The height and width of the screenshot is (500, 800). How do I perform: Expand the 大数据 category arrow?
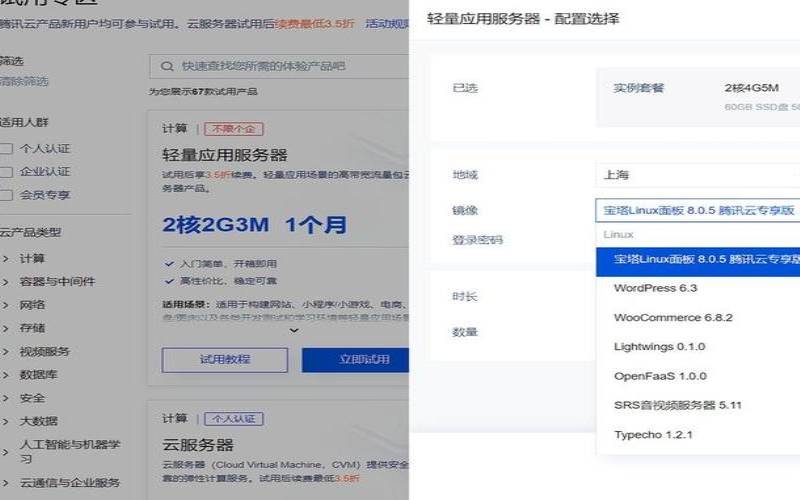click(x=6, y=421)
